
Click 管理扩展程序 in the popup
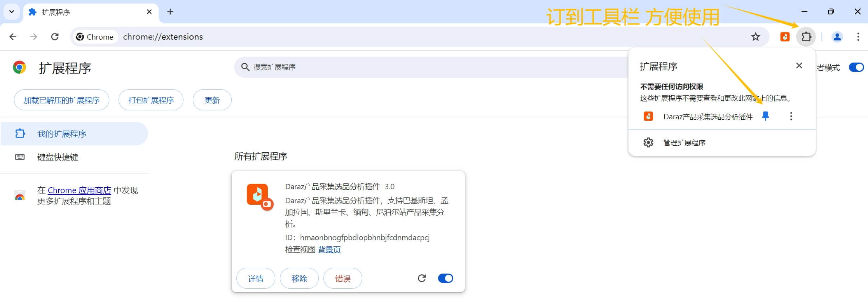(722, 143)
